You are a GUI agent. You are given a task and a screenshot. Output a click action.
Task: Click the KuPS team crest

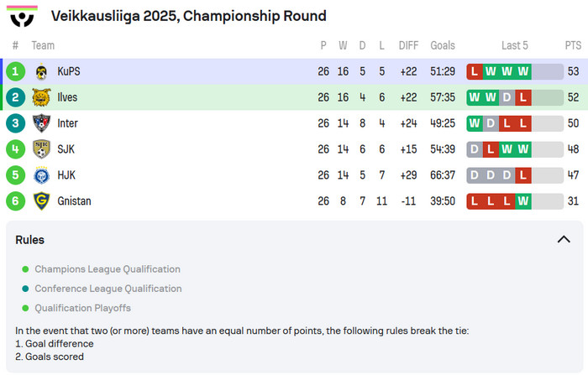(x=41, y=71)
